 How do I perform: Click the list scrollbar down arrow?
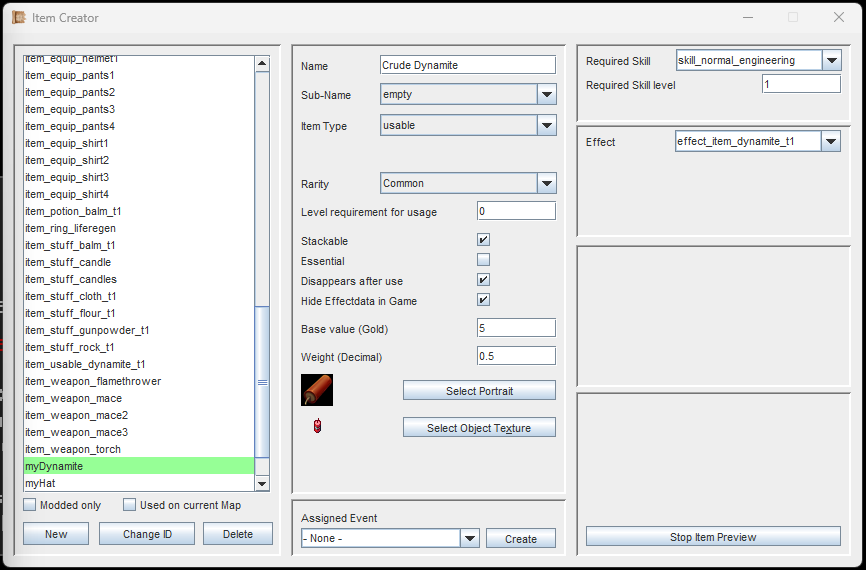pyautogui.click(x=262, y=484)
